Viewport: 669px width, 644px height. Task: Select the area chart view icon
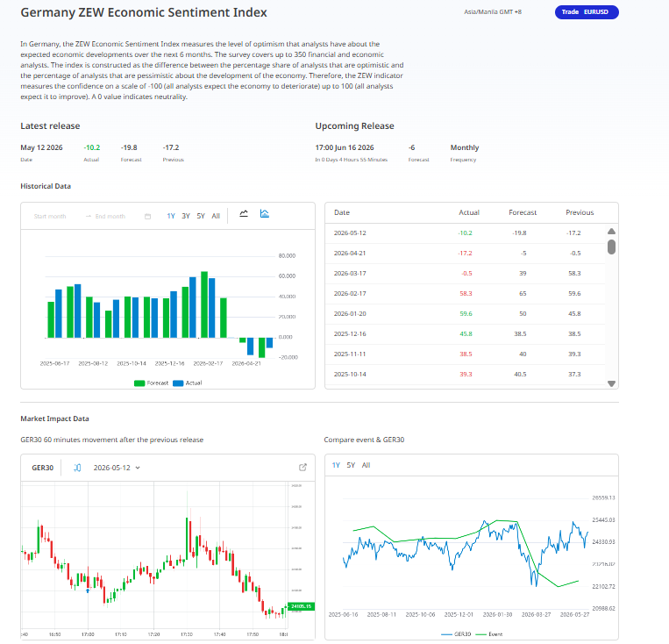point(265,213)
